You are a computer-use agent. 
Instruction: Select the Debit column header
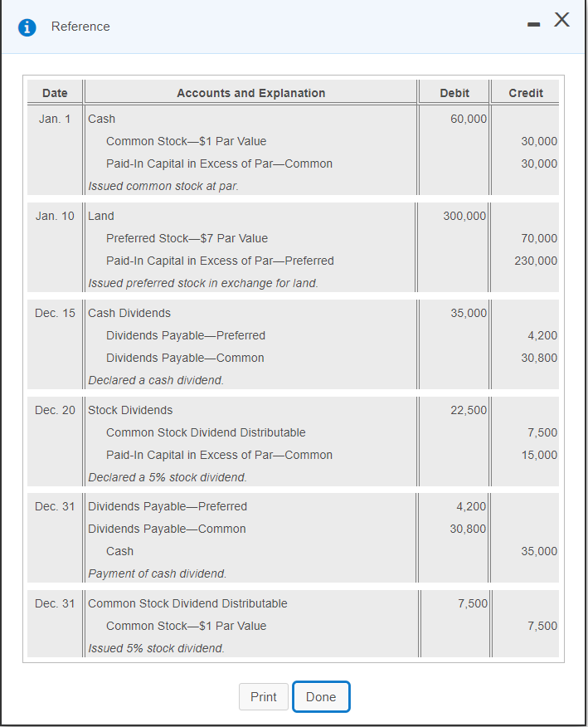454,92
